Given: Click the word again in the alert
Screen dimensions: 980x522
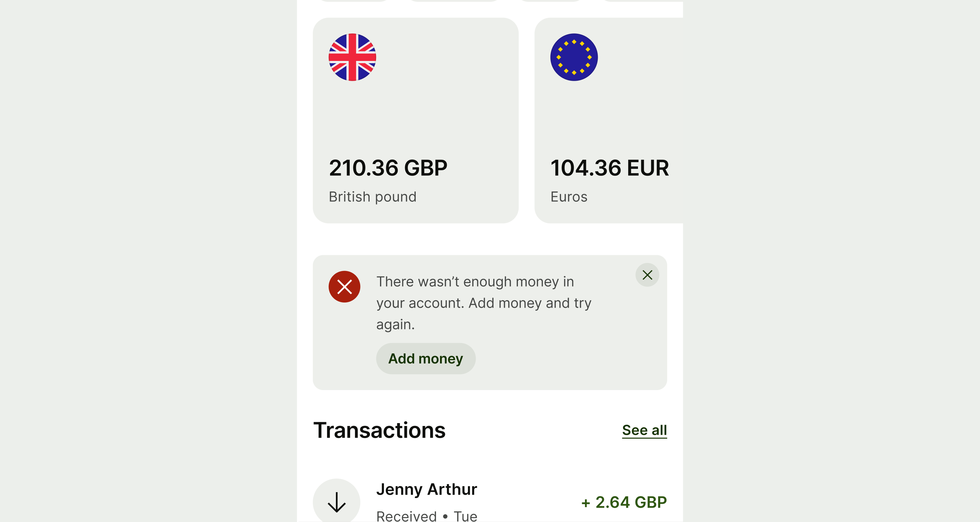Looking at the screenshot, I should point(395,325).
